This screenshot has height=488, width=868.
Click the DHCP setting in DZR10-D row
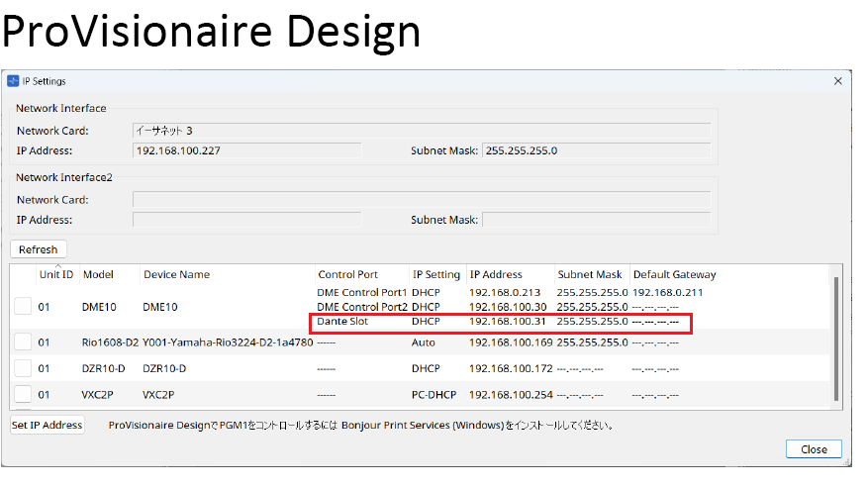(x=426, y=368)
